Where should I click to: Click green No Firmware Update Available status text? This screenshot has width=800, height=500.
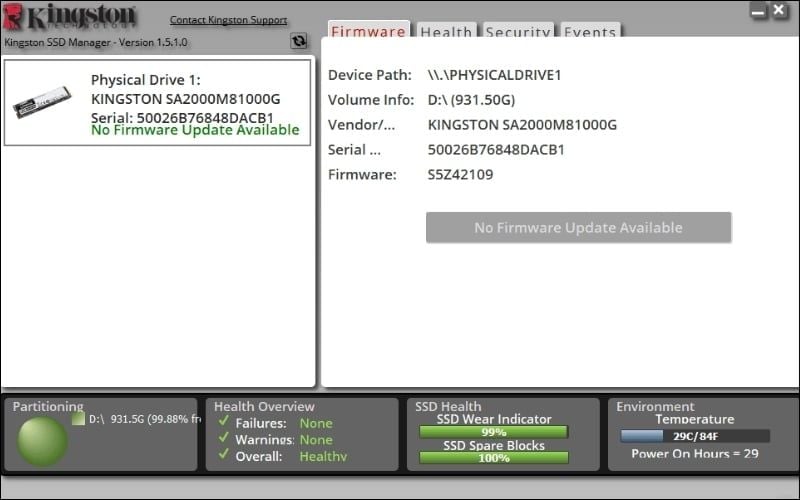(x=195, y=130)
